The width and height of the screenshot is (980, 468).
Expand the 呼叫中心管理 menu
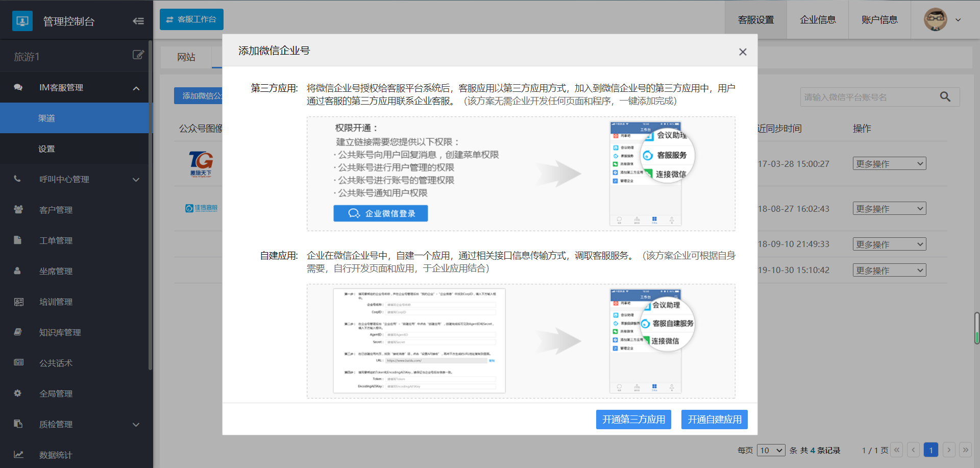[x=136, y=180]
